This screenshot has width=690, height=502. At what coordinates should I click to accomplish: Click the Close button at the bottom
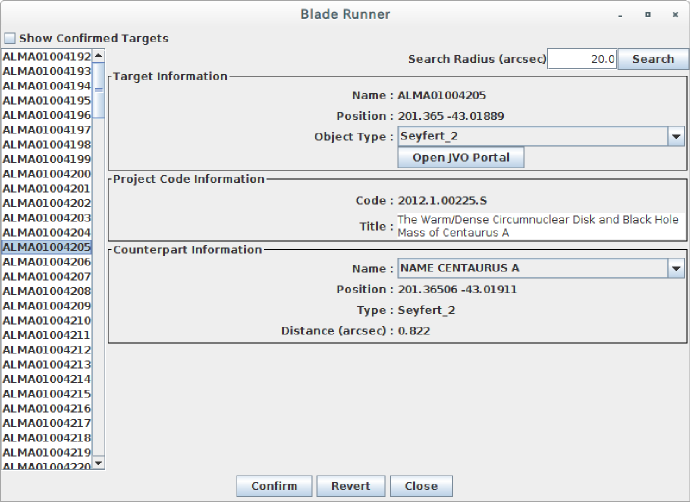(421, 486)
